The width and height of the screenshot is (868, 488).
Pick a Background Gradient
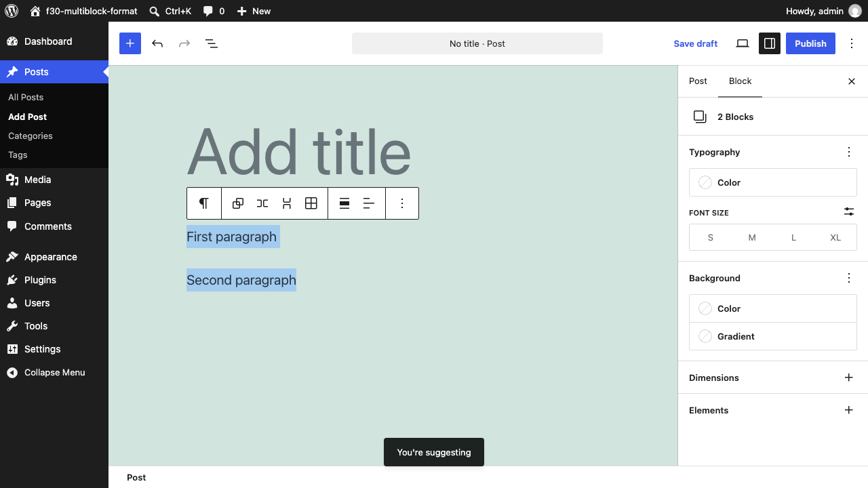773,336
